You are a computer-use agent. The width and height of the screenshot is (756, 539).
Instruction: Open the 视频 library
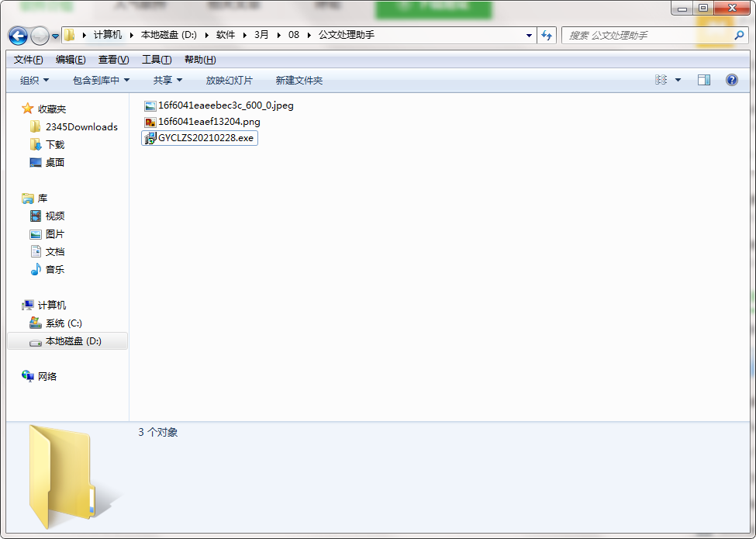[x=47, y=216]
